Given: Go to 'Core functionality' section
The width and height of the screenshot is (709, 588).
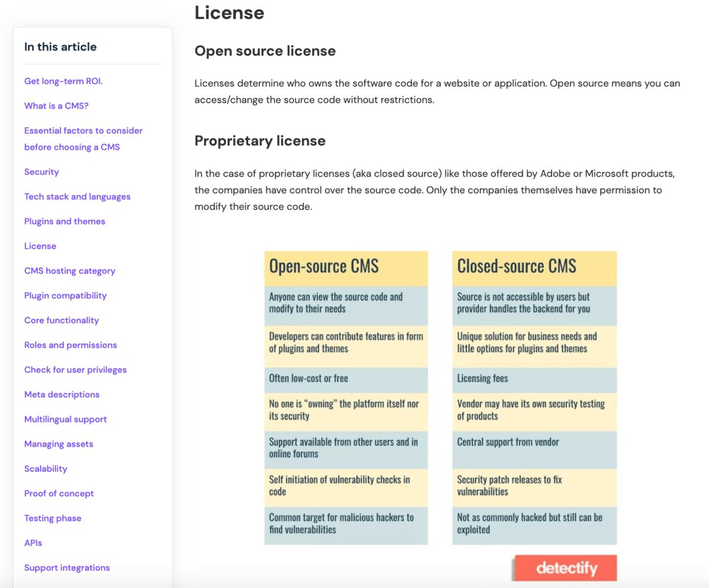Looking at the screenshot, I should [61, 320].
